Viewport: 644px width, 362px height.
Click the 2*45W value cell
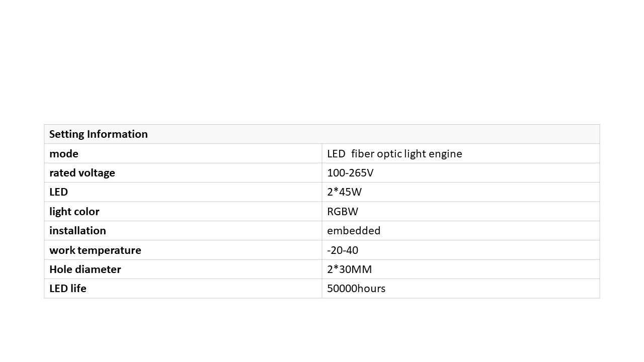pyautogui.click(x=461, y=192)
